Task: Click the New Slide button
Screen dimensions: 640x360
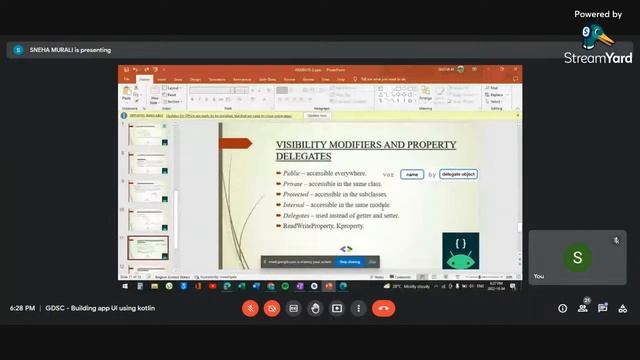Action: point(154,96)
